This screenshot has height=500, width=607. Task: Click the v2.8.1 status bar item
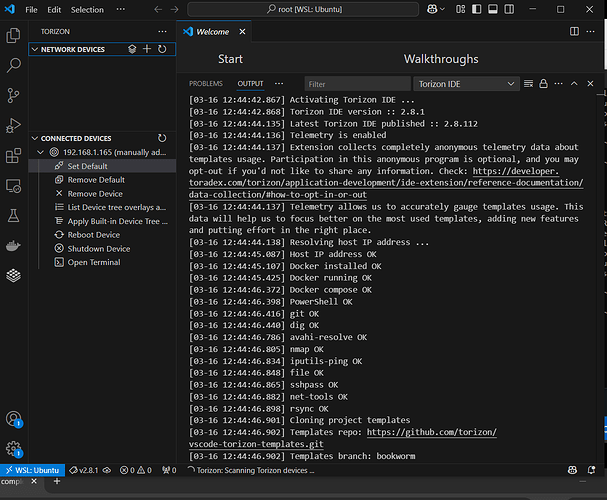click(89, 470)
